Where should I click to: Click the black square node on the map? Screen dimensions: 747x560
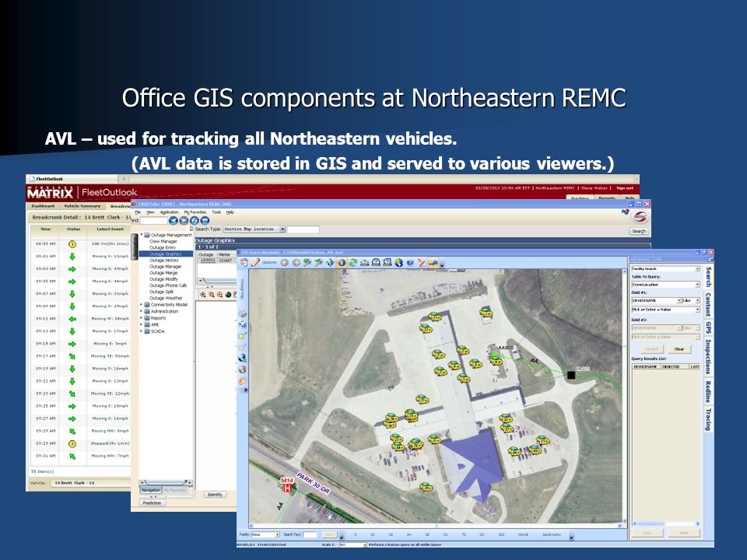click(570, 375)
